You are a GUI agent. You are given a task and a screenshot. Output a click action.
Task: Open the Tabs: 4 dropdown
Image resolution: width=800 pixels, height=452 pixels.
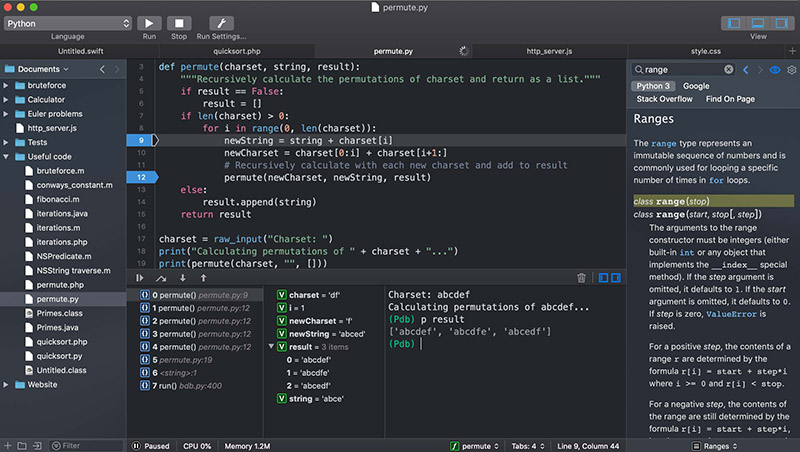[x=528, y=446]
